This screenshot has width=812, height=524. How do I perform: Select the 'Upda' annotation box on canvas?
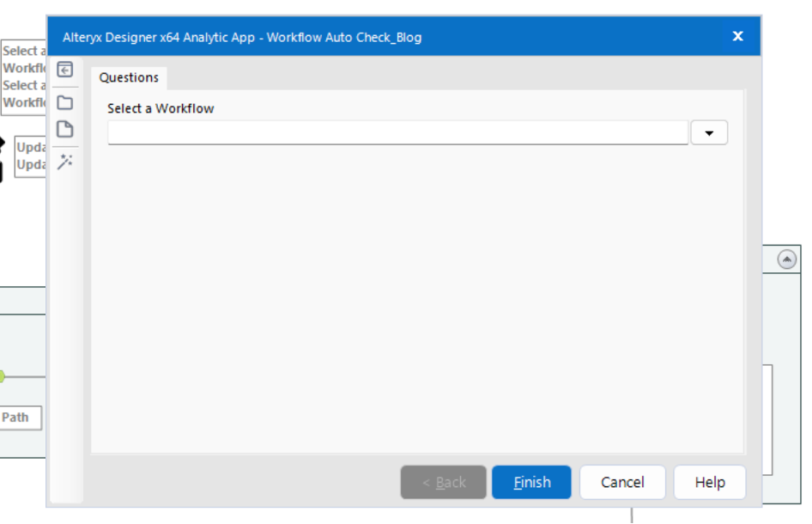coord(31,155)
